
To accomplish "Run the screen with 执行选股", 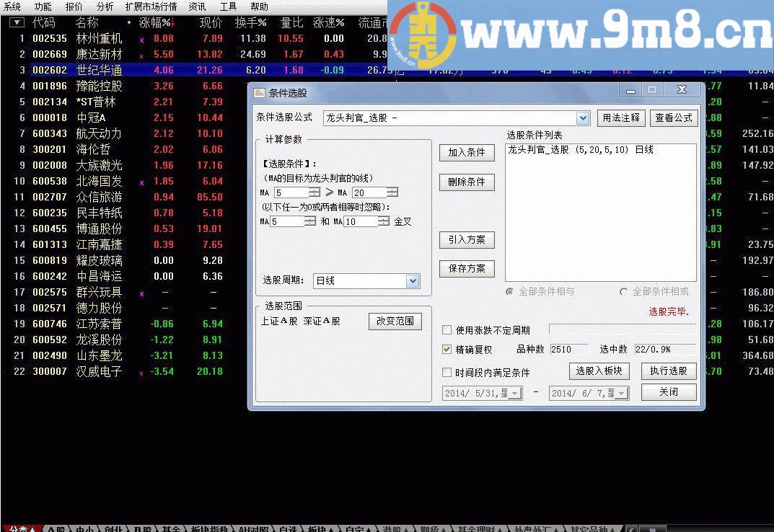I will [x=669, y=371].
